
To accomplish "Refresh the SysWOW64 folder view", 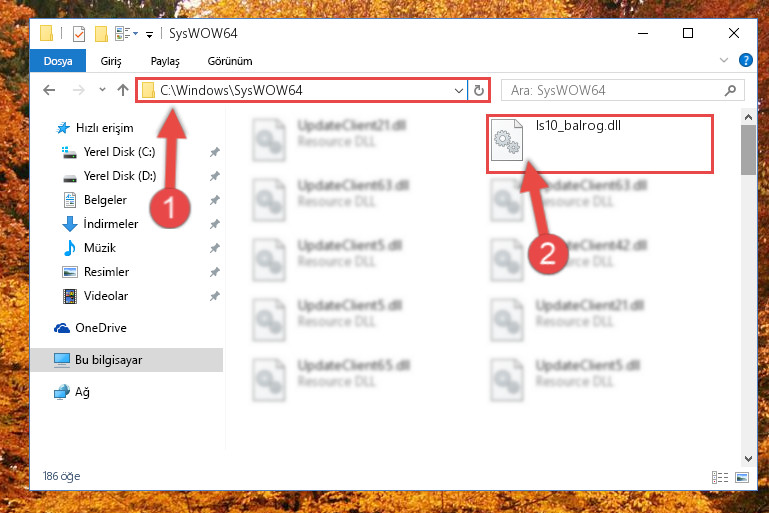I will click(x=479, y=90).
